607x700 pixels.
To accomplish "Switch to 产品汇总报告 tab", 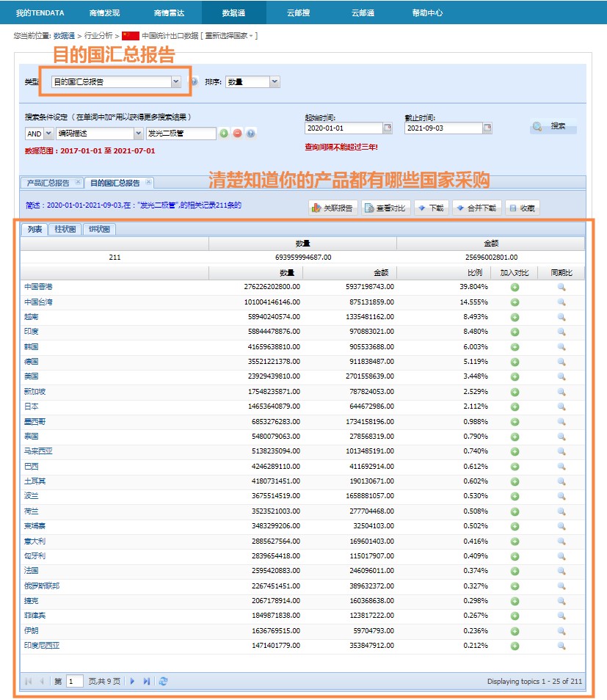I will coord(48,183).
